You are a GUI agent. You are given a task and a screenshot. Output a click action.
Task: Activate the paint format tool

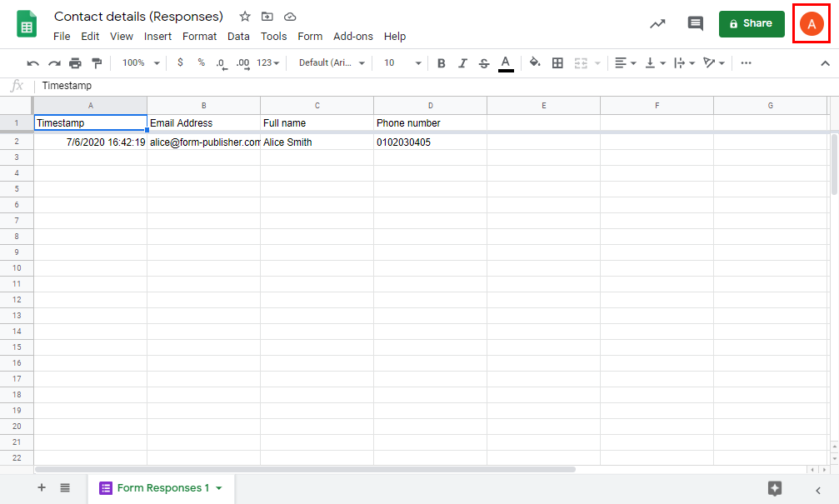97,63
